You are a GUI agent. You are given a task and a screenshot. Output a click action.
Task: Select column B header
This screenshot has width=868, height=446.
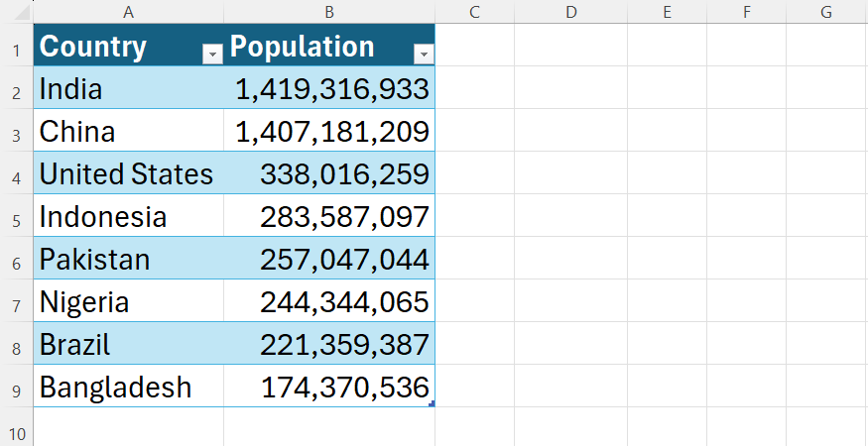point(329,12)
